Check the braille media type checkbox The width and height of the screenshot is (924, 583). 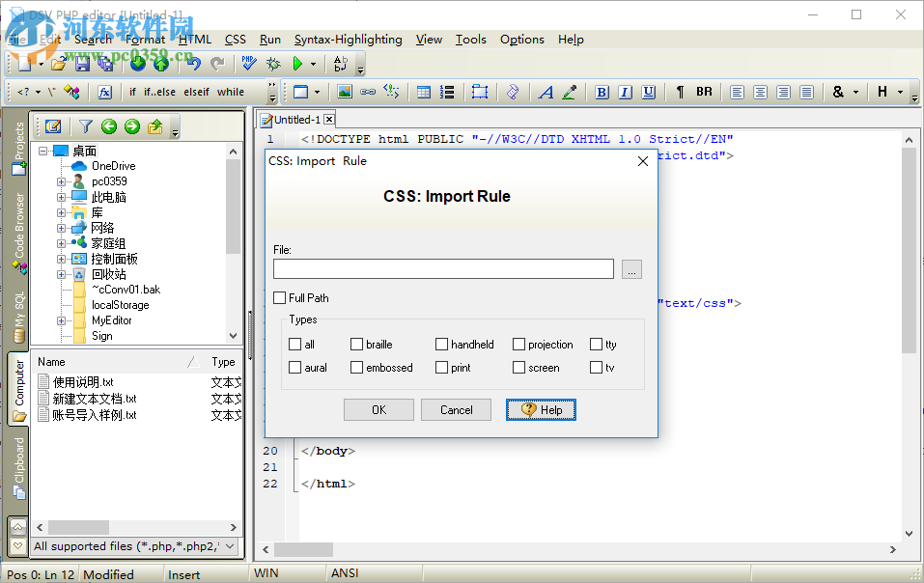[355, 344]
